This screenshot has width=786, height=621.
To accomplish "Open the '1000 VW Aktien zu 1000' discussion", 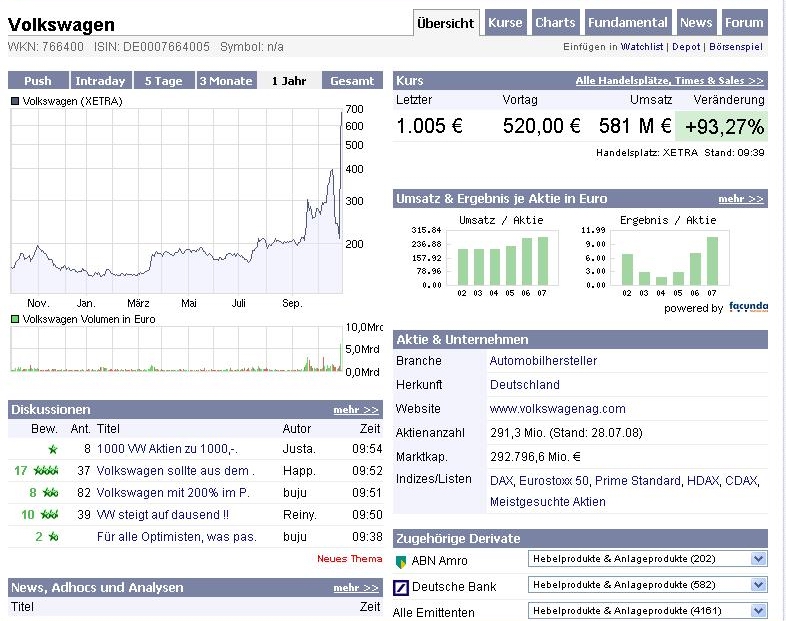I will [x=166, y=449].
